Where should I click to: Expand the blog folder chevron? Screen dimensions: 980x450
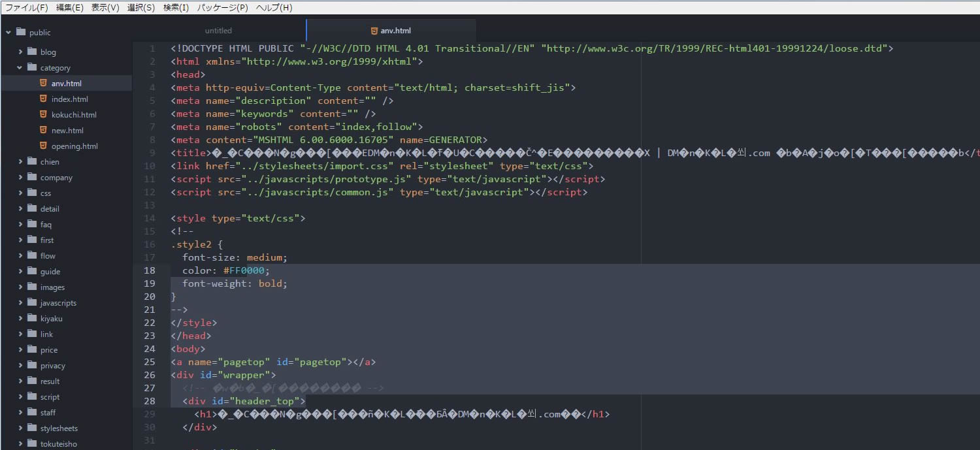[x=20, y=52]
